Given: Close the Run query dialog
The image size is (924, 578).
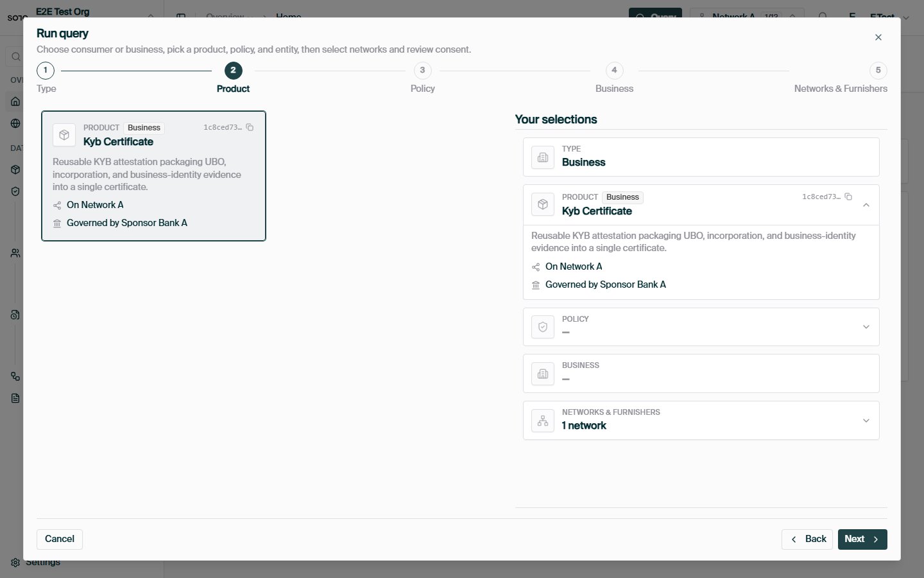Looking at the screenshot, I should (878, 37).
